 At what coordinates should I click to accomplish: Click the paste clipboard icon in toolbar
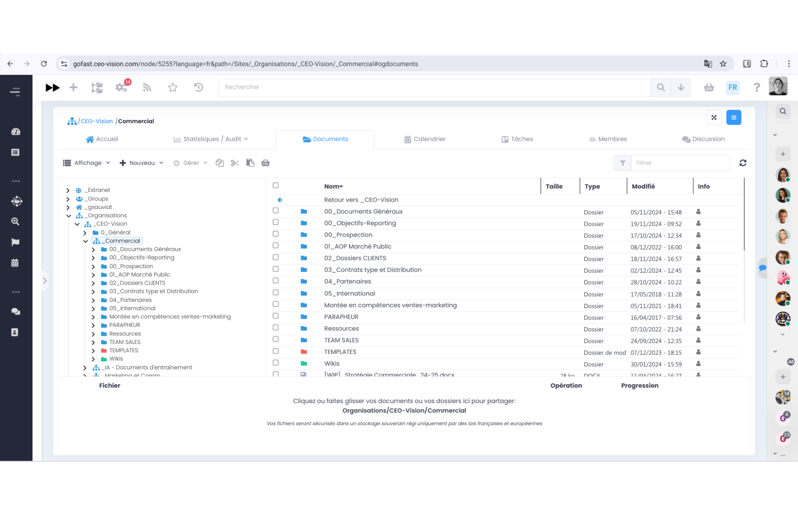click(250, 163)
